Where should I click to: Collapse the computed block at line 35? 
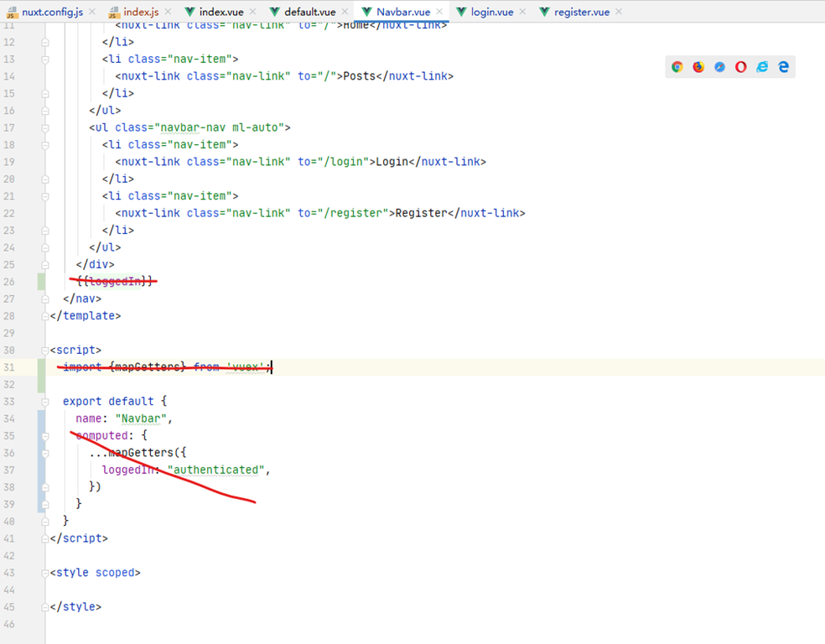click(45, 436)
